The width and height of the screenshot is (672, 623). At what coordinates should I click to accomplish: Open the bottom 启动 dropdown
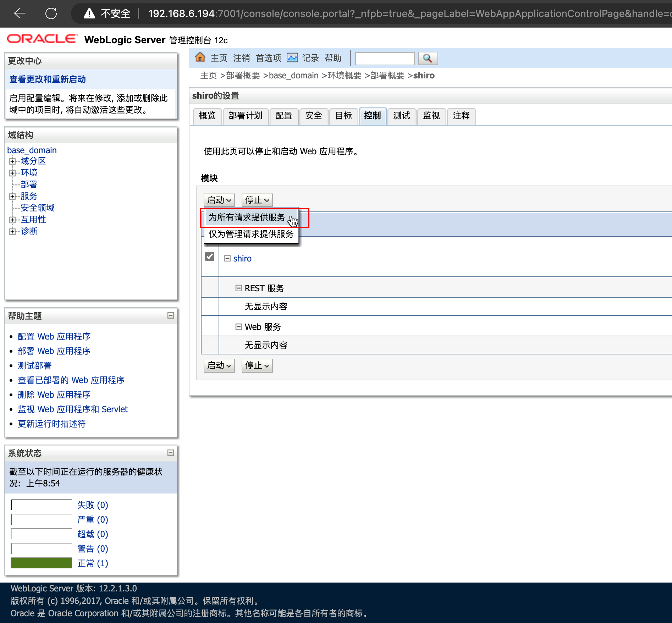(x=219, y=365)
